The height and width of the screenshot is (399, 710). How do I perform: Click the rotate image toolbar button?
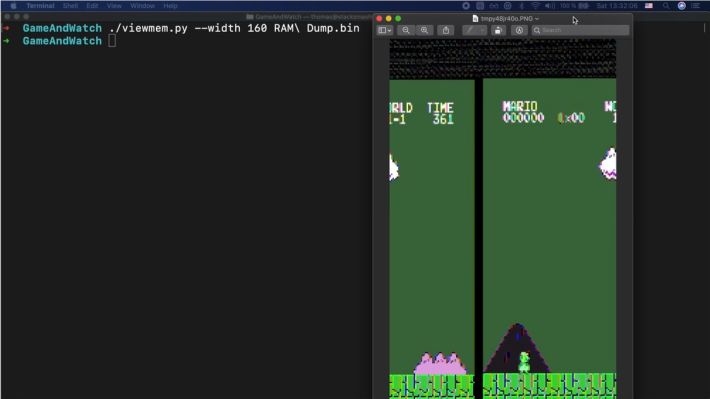tap(498, 30)
